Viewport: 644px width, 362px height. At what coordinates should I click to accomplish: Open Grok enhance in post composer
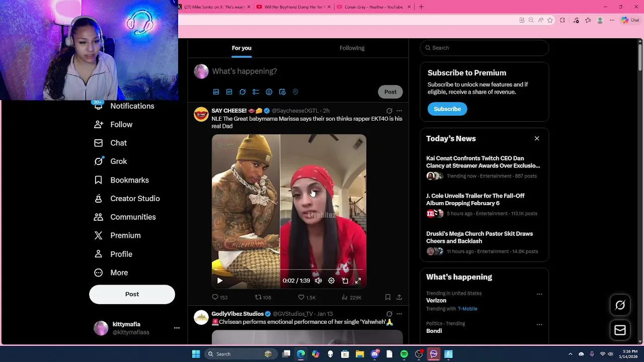tap(243, 92)
